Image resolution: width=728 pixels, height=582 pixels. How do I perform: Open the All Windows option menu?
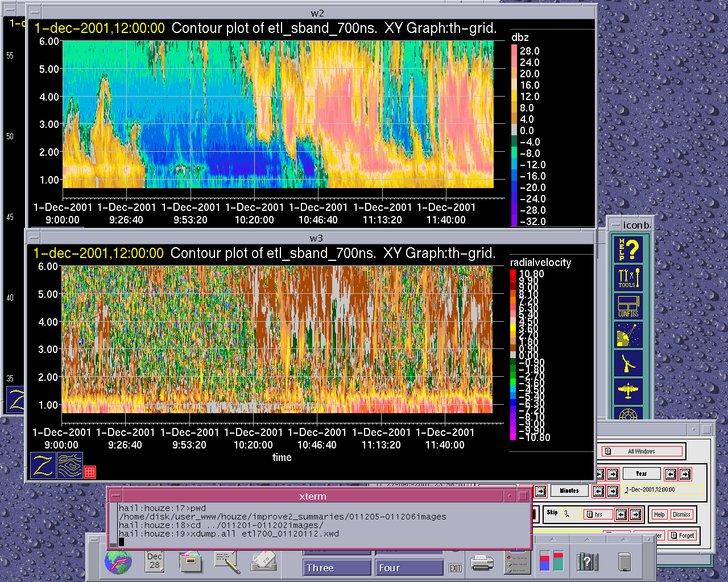pyautogui.click(x=642, y=451)
